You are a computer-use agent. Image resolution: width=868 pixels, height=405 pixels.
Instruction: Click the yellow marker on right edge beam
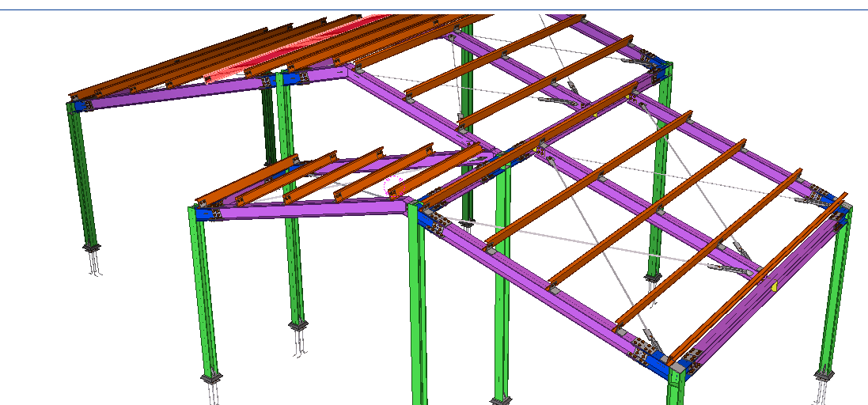[775, 286]
